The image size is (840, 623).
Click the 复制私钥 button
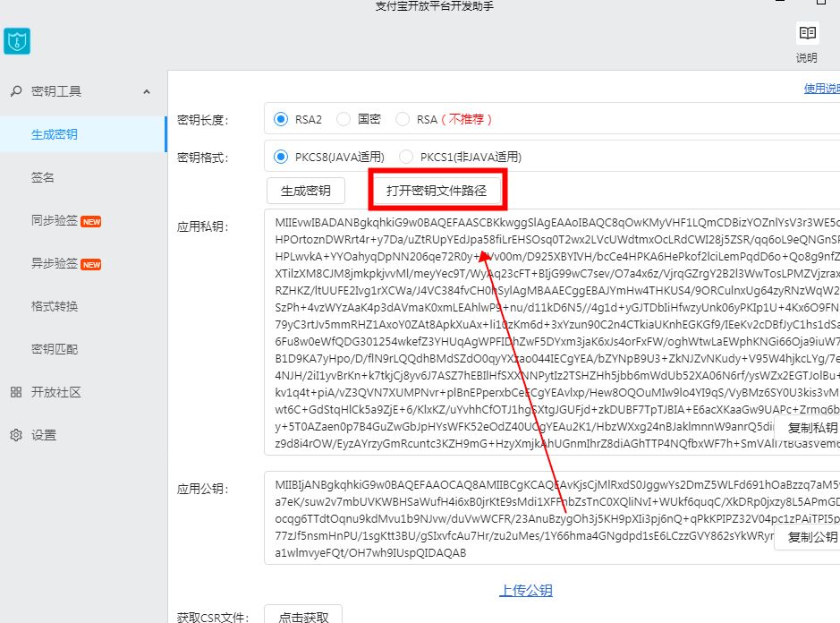pyautogui.click(x=808, y=428)
